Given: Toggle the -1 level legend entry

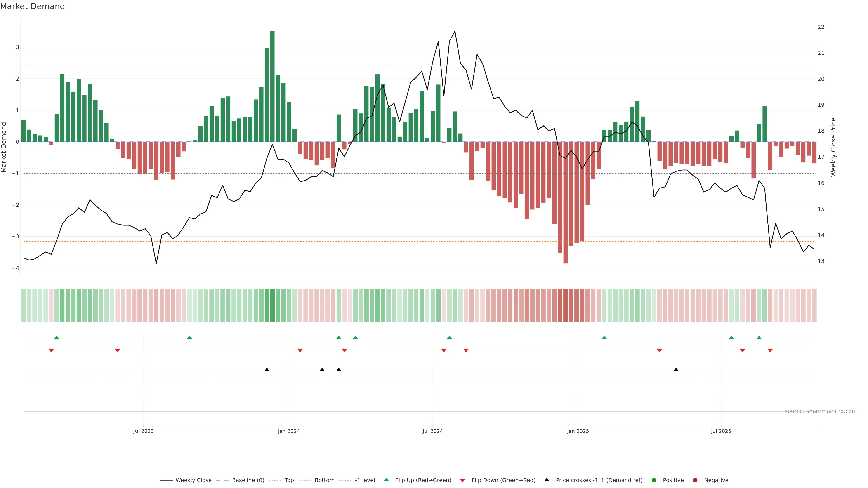Looking at the screenshot, I should [x=365, y=480].
